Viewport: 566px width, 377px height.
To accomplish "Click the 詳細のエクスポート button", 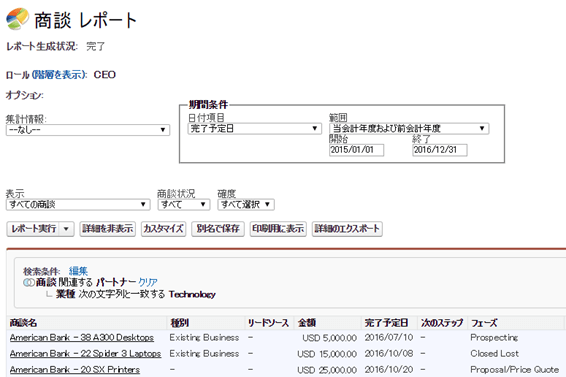I will point(347,229).
